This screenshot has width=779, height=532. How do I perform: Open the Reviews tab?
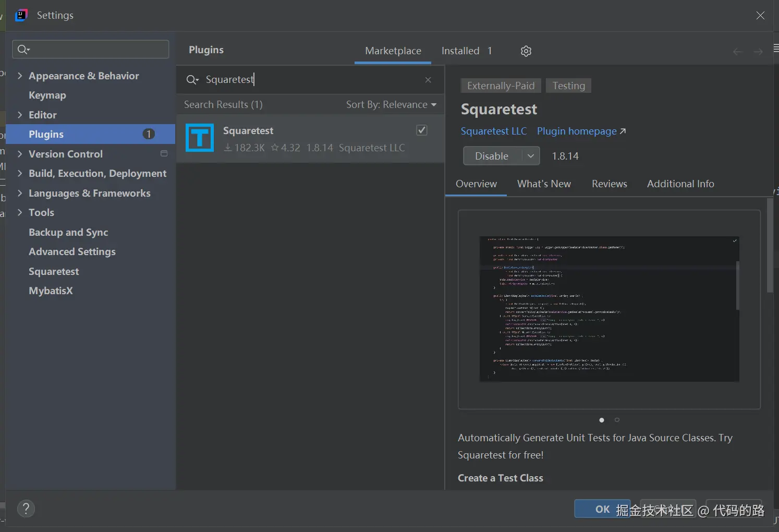pos(609,184)
